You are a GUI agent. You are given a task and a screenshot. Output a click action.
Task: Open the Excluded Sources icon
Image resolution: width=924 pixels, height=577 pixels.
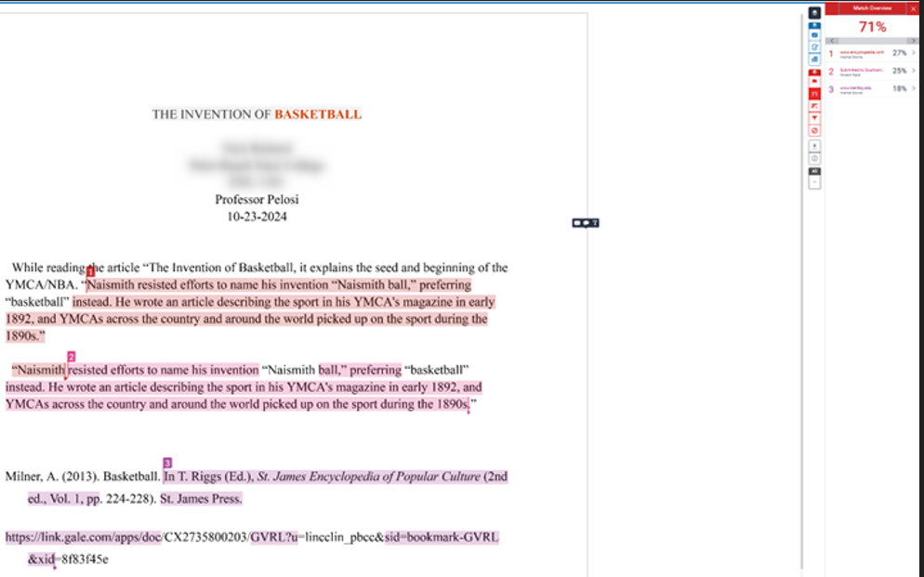(x=815, y=130)
